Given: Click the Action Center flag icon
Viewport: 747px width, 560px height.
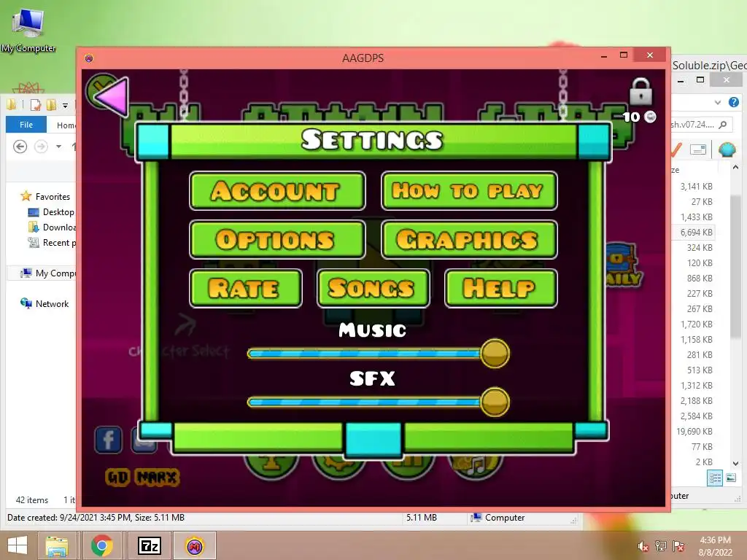Looking at the screenshot, I should tap(678, 546).
